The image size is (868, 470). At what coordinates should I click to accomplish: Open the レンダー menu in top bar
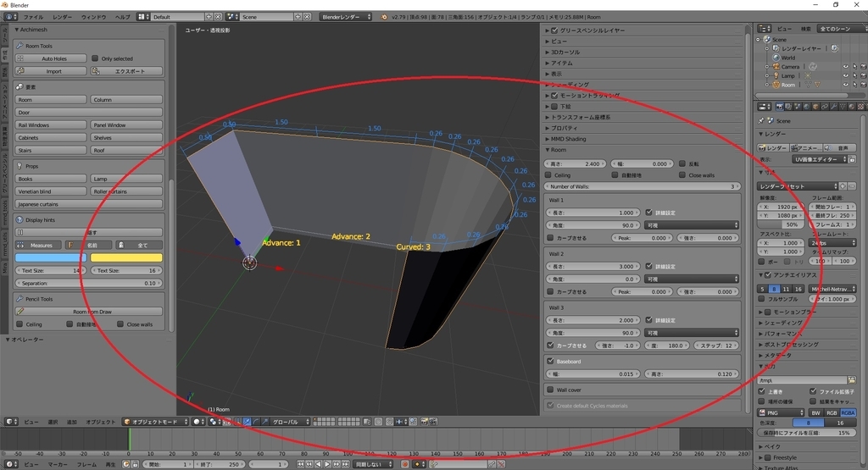pyautogui.click(x=62, y=17)
